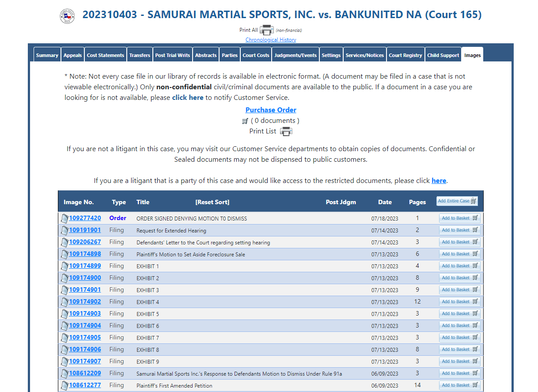
Task: Click document icon for image 109174904
Action: (64, 326)
